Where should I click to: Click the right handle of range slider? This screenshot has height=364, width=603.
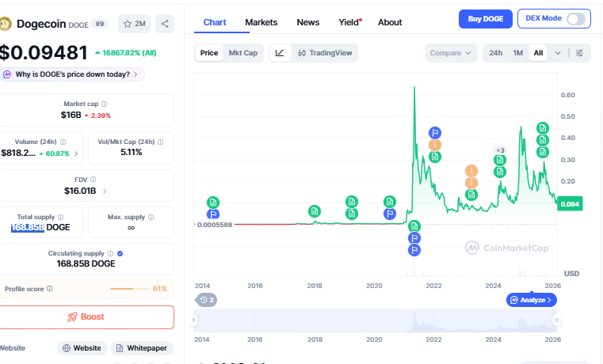point(556,320)
